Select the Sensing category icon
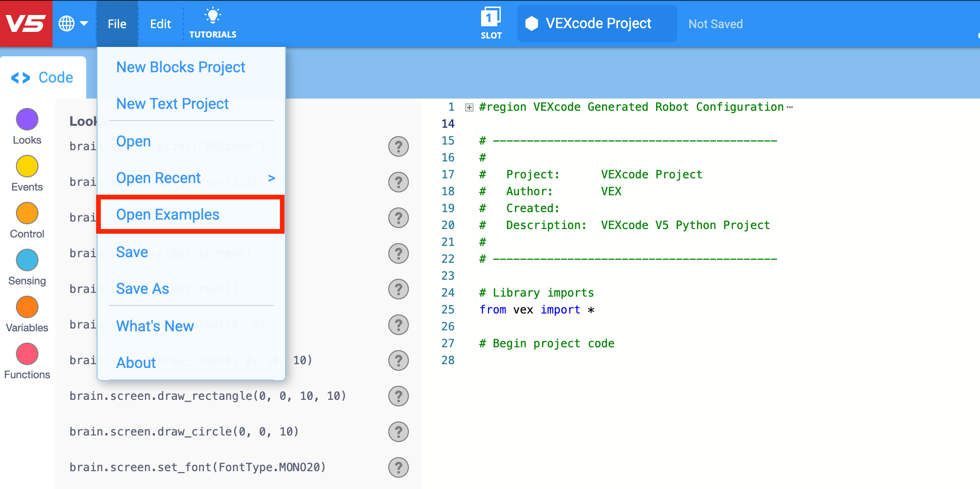The height and width of the screenshot is (489, 980). [x=27, y=260]
